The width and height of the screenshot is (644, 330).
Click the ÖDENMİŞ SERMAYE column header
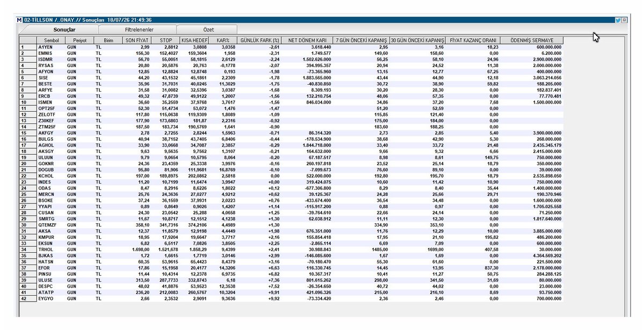[x=531, y=40]
